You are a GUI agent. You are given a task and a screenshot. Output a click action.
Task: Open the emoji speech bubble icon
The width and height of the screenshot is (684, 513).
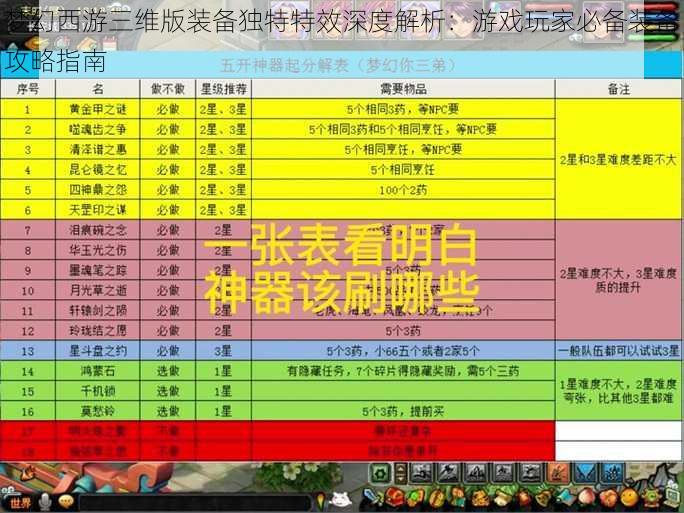66,502
